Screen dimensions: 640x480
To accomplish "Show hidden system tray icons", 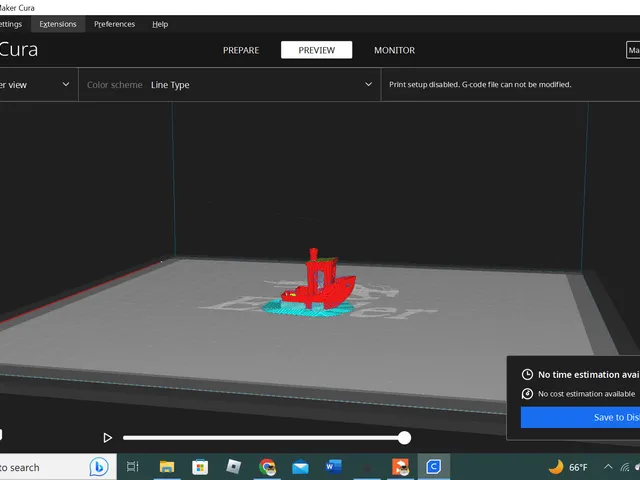I will tap(608, 467).
